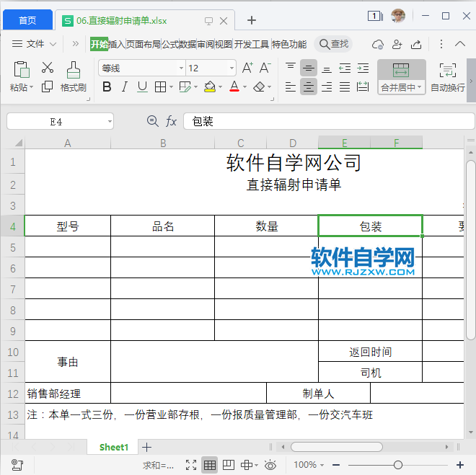Toggle normal grid view in status bar
476x475 pixels.
click(209, 465)
